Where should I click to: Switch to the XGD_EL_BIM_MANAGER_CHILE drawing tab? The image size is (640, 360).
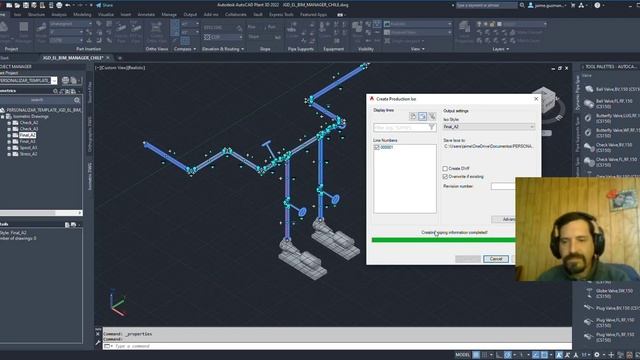(x=73, y=58)
